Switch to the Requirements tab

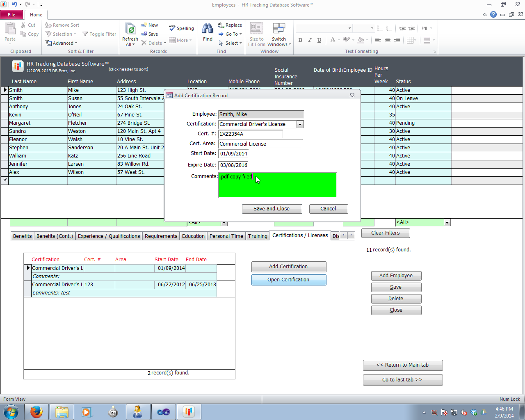(161, 236)
